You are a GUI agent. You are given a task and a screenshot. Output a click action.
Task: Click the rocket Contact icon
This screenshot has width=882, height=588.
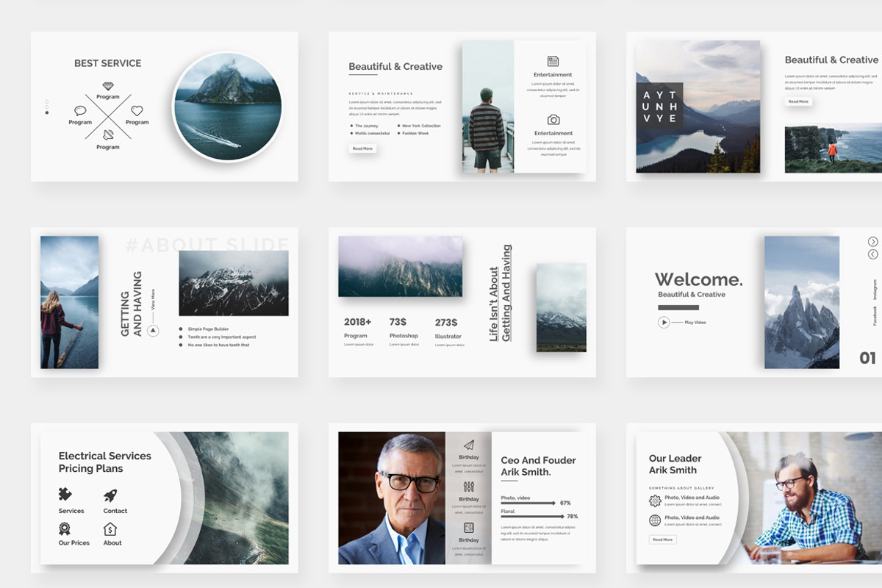point(110,495)
